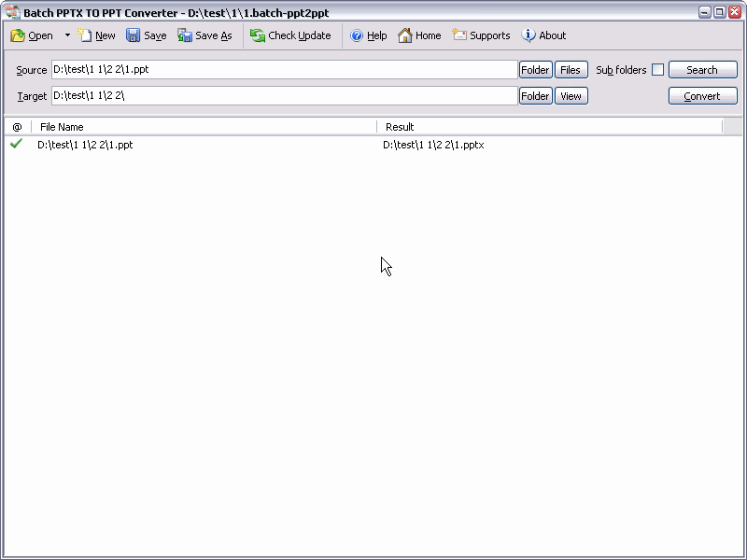Viewport: 747px width, 560px height.
Task: Click the Search button
Action: point(703,70)
